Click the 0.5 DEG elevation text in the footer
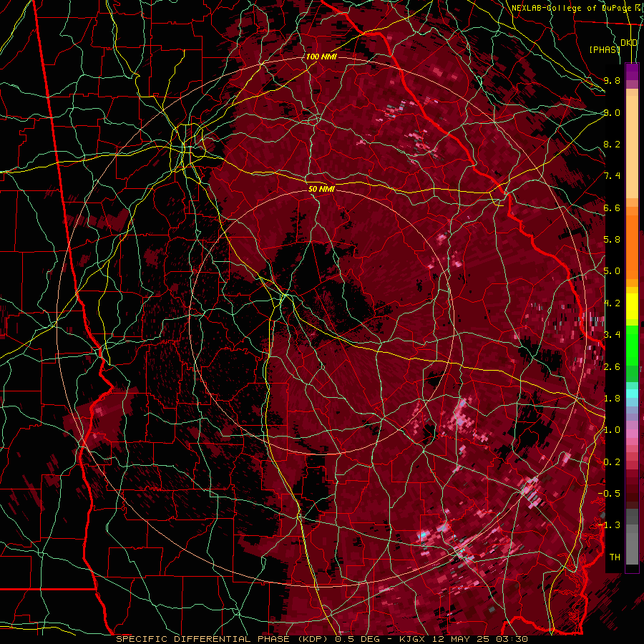 point(358,639)
